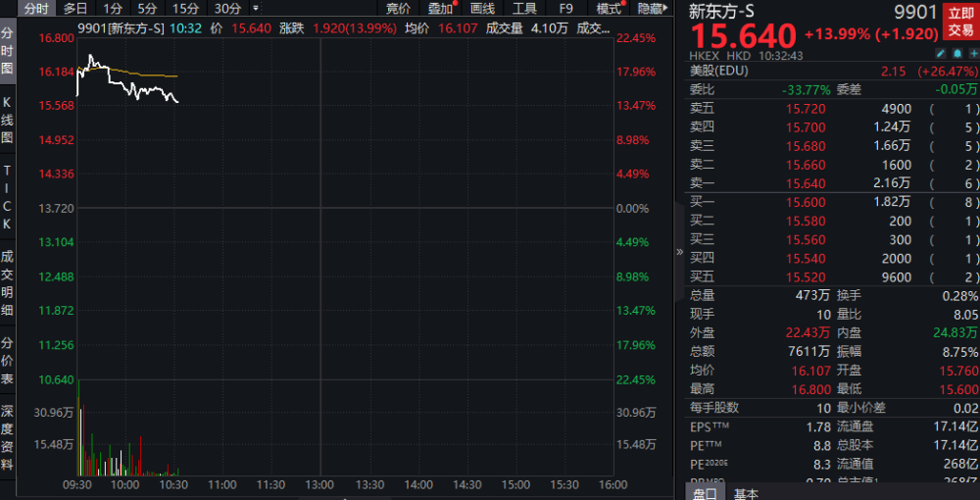Select the 分时 timeframe tab
Image resolution: width=980 pixels, height=500 pixels.
point(37,9)
